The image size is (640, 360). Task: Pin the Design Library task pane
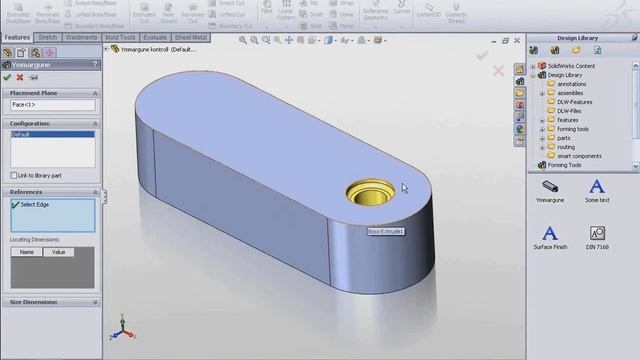click(x=635, y=38)
